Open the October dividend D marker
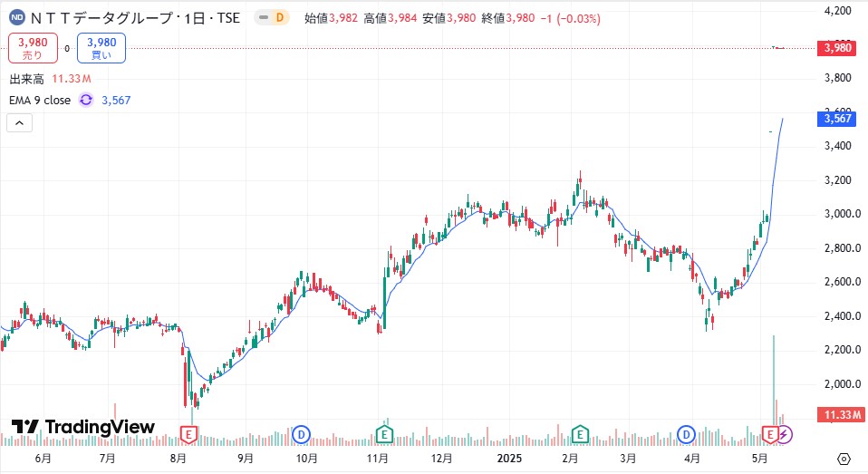The width and height of the screenshot is (868, 474). tap(301, 435)
